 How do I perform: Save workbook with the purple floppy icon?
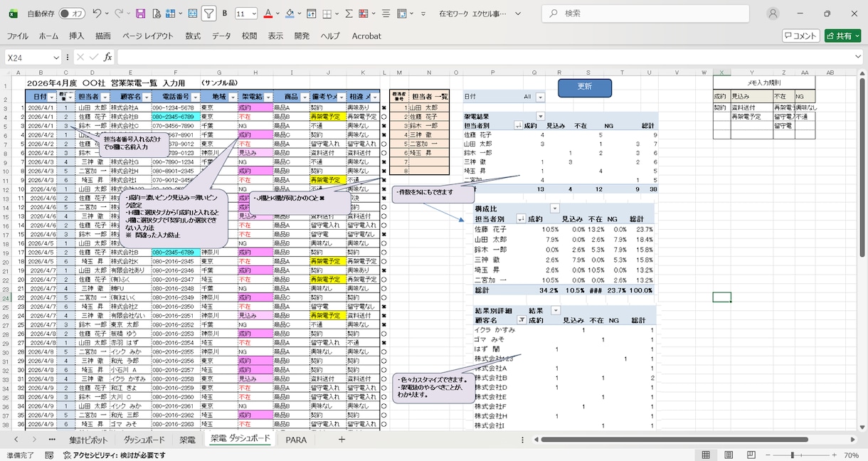[x=140, y=14]
